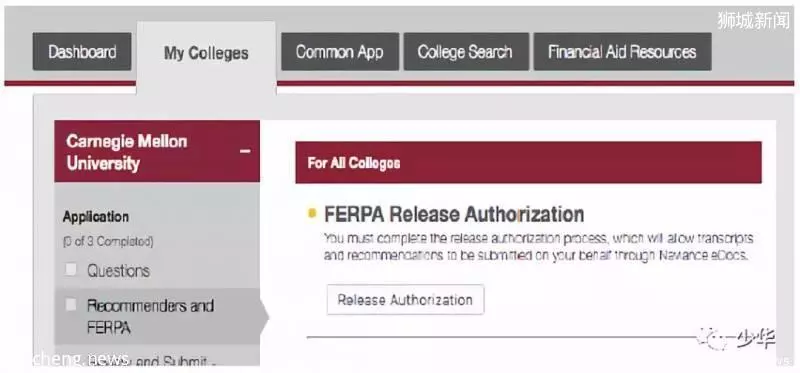Click the selected-item arrow pointer on Recommenders row
Viewport: 800px width, 373px height.
click(264, 316)
